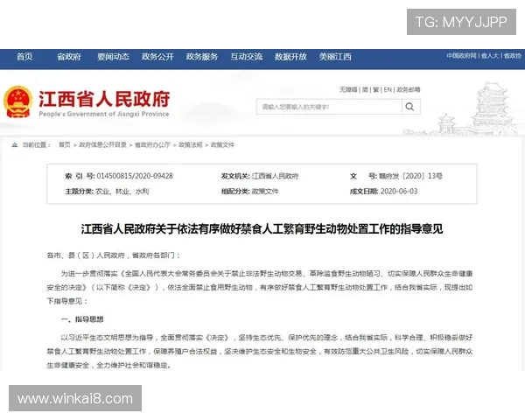Click the salutation line 各市、县(区)人民政府
Screen dimensions: 525x420
pyautogui.click(x=114, y=255)
